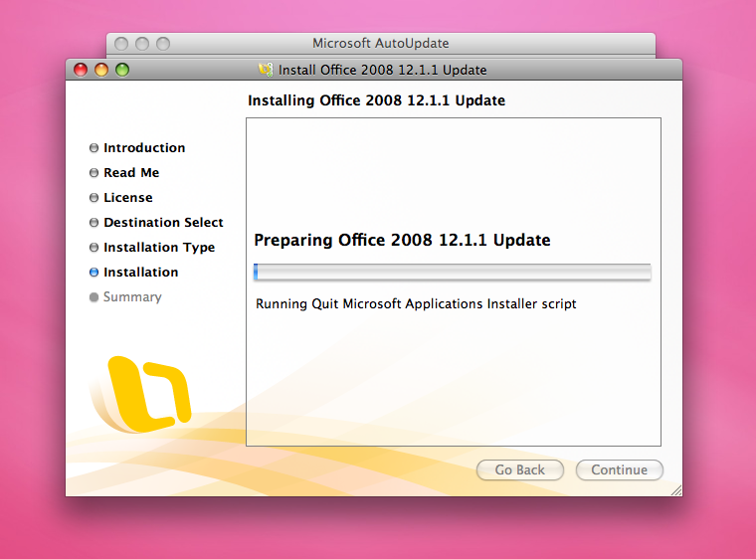Zoom the Microsoft AutoUpdate window behind
756x559 pixels.
pyautogui.click(x=163, y=44)
